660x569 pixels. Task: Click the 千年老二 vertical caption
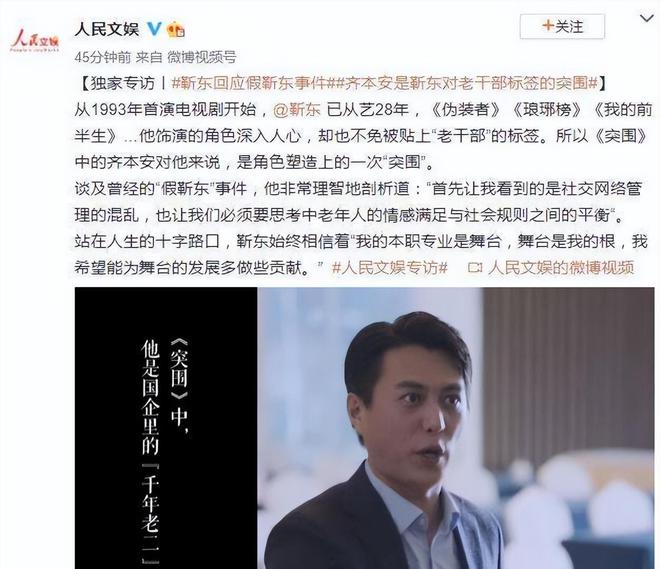[x=150, y=513]
